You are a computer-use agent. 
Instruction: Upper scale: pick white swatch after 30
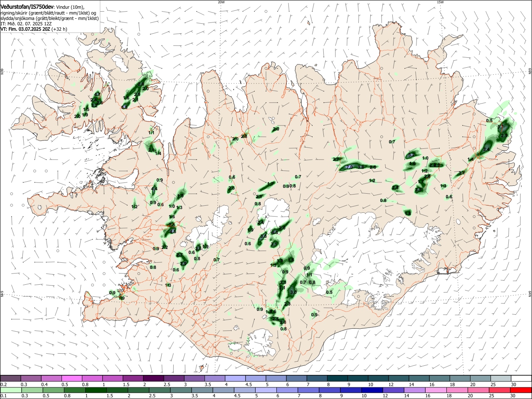point(520,378)
